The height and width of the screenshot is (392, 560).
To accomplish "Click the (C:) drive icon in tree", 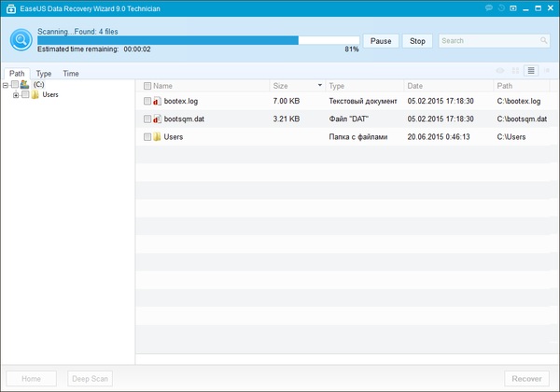I will click(24, 85).
